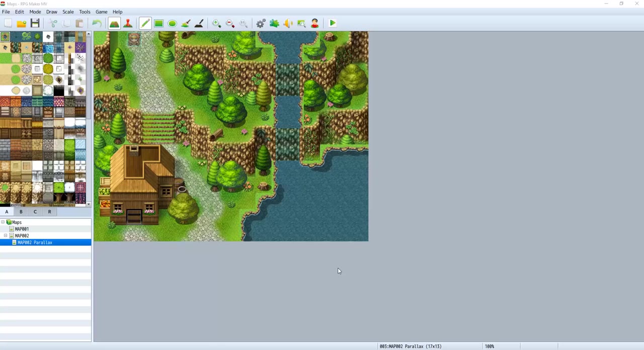Click the Cut scissors icon
The height and width of the screenshot is (350, 644).
[x=53, y=23]
